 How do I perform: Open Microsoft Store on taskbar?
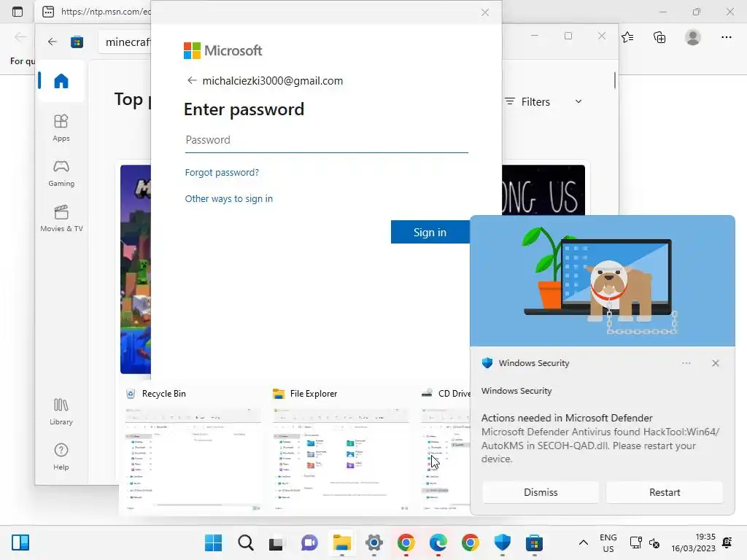[534, 542]
